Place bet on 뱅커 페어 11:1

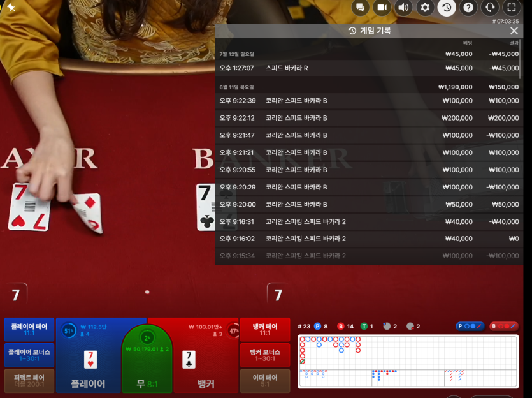coord(265,329)
